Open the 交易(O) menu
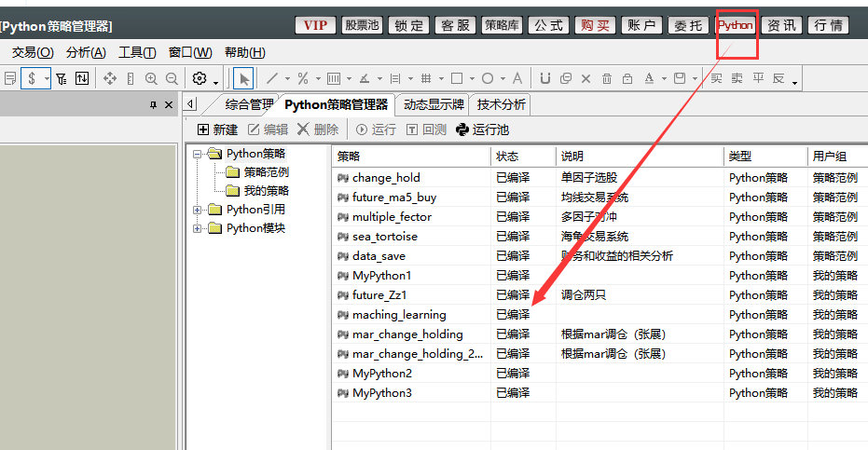Screen dimensions: 868x450 33,52
